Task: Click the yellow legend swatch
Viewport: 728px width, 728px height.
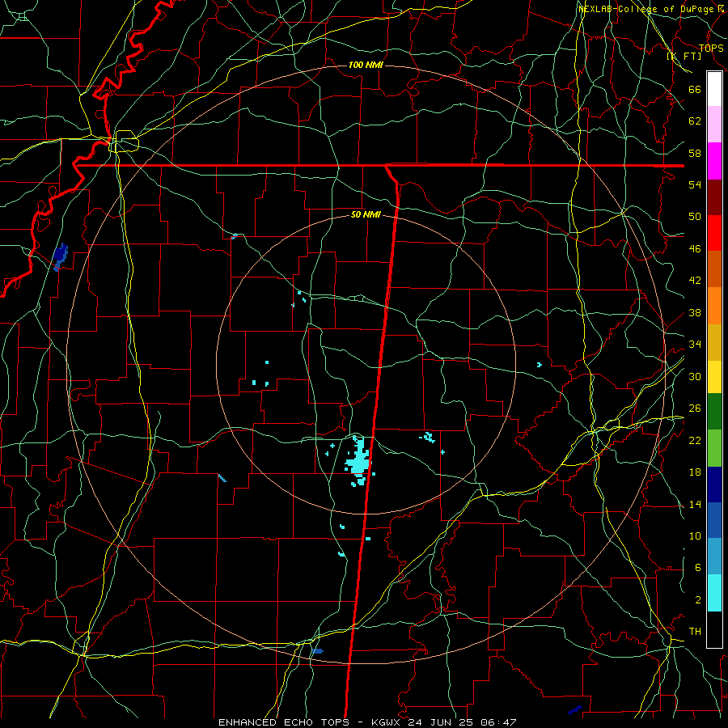Action: [714, 376]
